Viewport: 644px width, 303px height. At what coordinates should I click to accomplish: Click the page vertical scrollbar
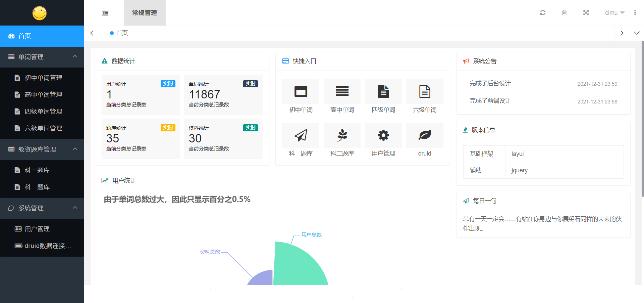[642, 118]
